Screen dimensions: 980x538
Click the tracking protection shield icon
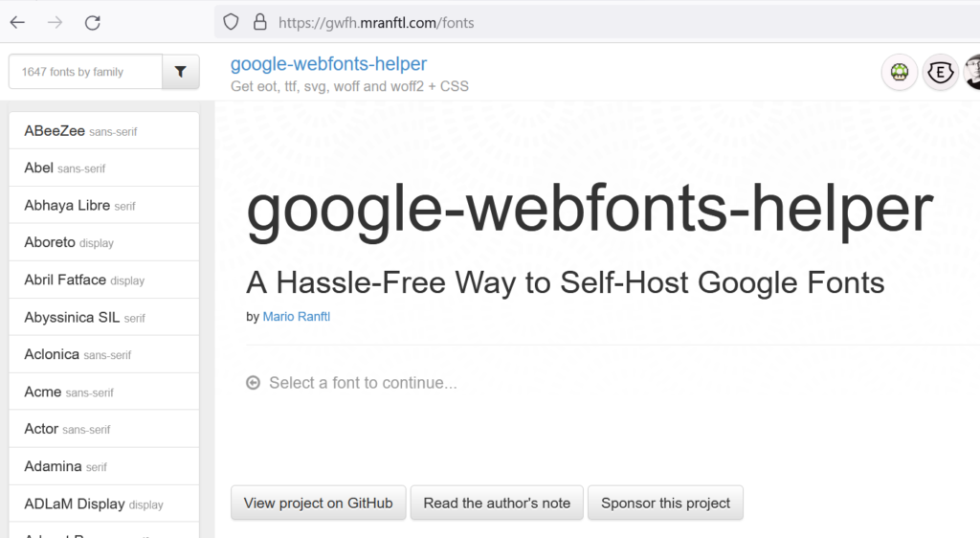pos(230,22)
